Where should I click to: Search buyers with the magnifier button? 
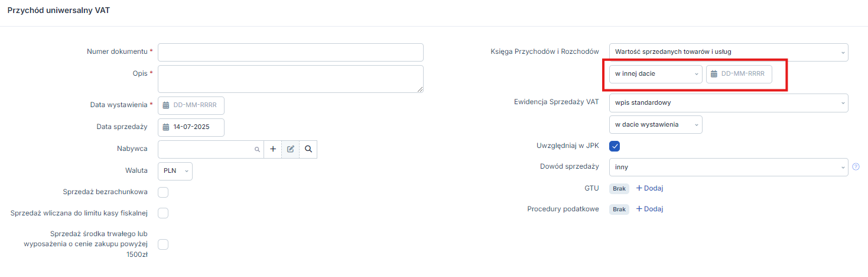pyautogui.click(x=308, y=149)
